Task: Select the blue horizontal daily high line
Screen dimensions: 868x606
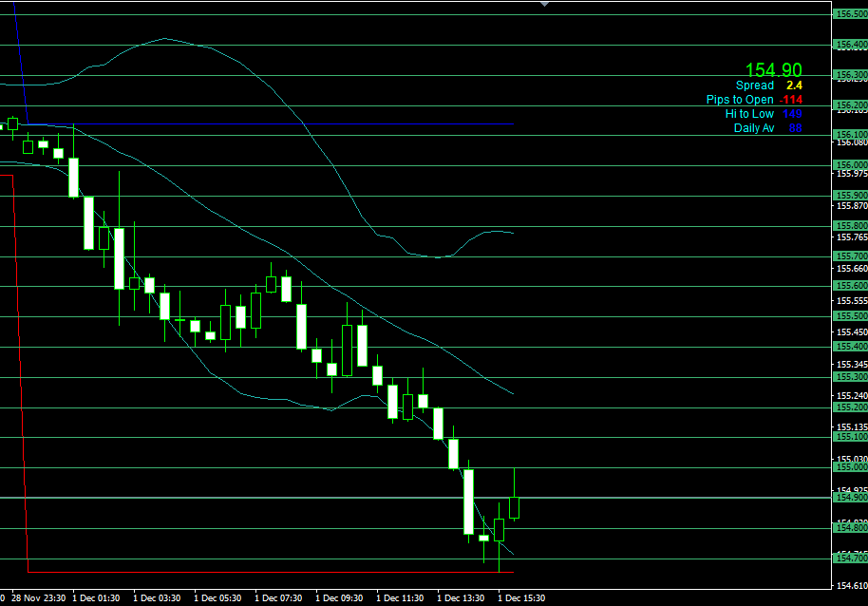Action: pyautogui.click(x=285, y=123)
